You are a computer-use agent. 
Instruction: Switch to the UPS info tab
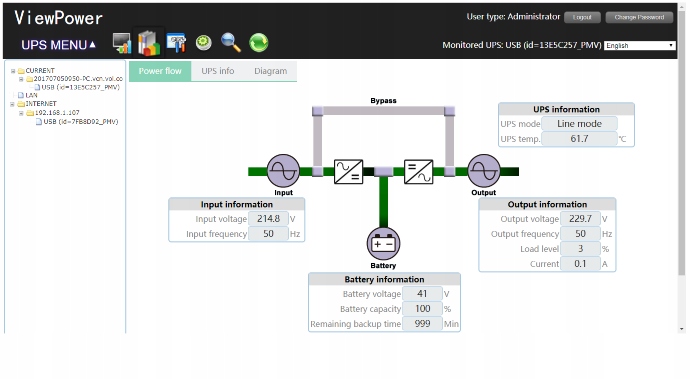pos(218,71)
